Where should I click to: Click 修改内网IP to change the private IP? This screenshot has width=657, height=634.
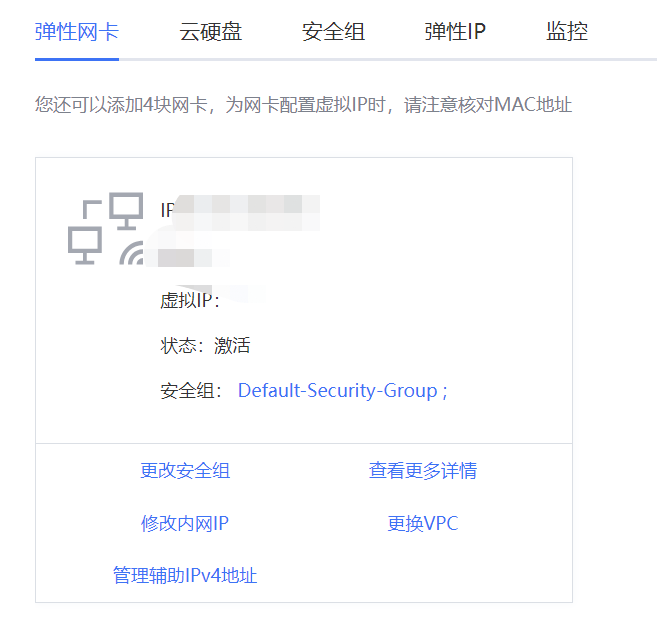[x=185, y=523]
